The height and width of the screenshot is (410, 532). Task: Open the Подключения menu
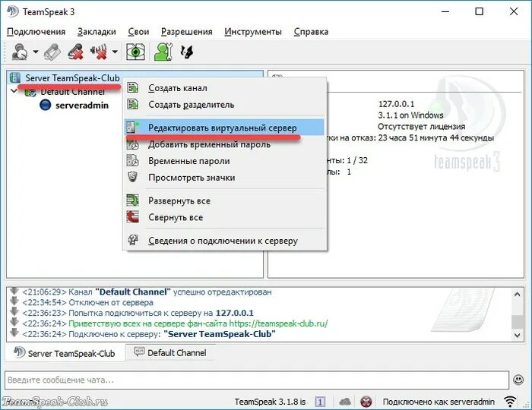pyautogui.click(x=36, y=32)
